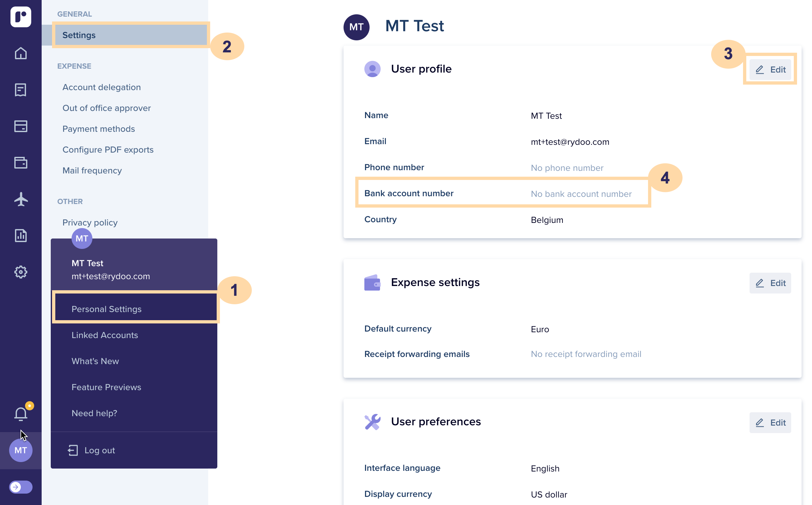Open the Home icon in sidebar
This screenshot has height=505, width=812.
pyautogui.click(x=21, y=53)
